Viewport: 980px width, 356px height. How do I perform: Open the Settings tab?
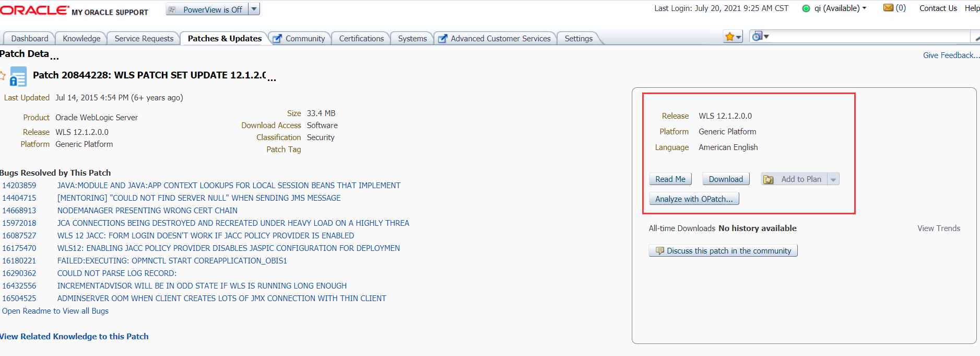(578, 39)
